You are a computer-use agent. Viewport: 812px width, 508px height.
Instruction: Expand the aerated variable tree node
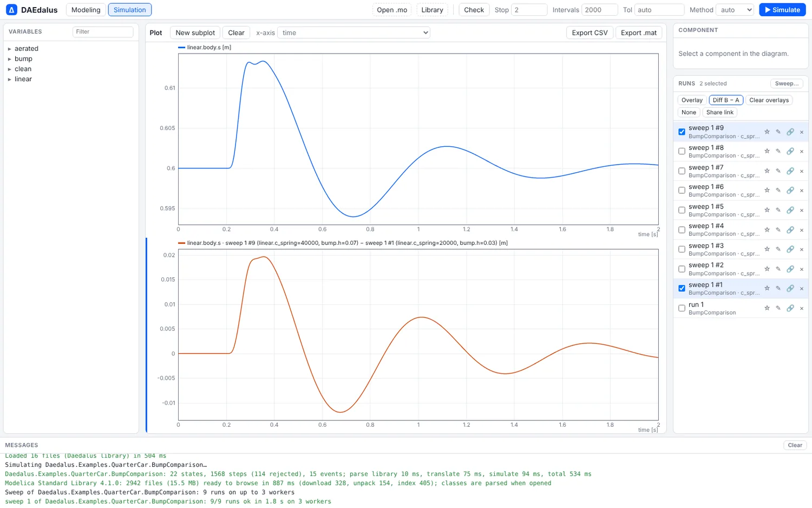coord(10,49)
